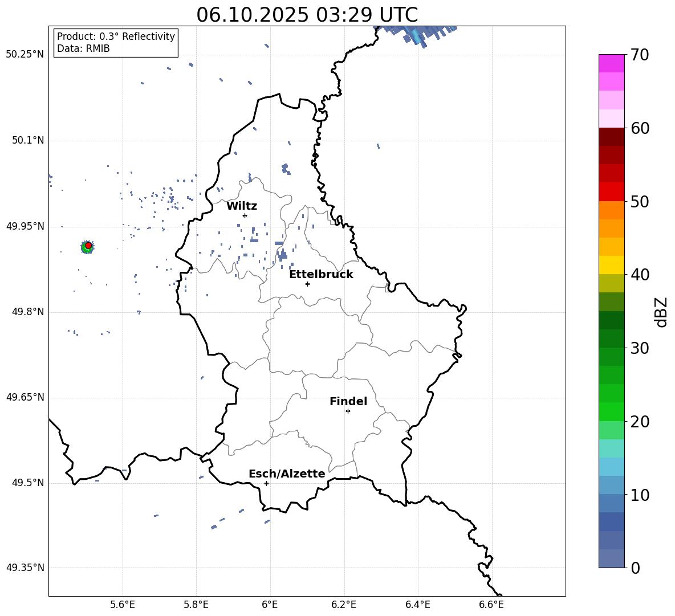Click the cross marker under Esch/Alzette
The width and height of the screenshot is (675, 616).
[x=266, y=483]
